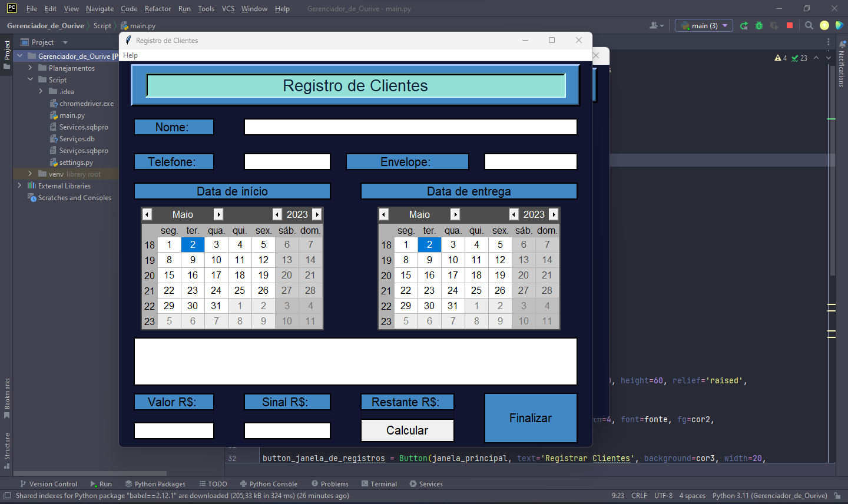The width and height of the screenshot is (848, 504).
Task: Open Search Everywhere with the magnifier icon
Action: [x=809, y=25]
